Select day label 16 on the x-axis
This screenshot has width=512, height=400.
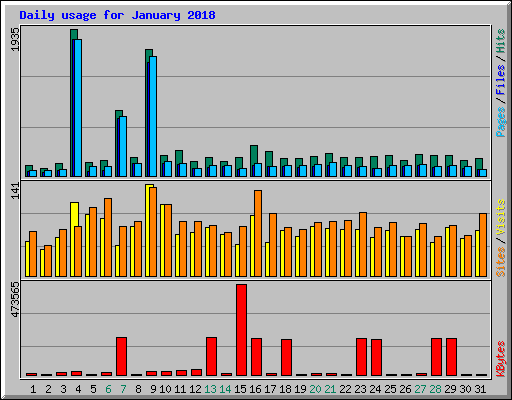(x=255, y=389)
